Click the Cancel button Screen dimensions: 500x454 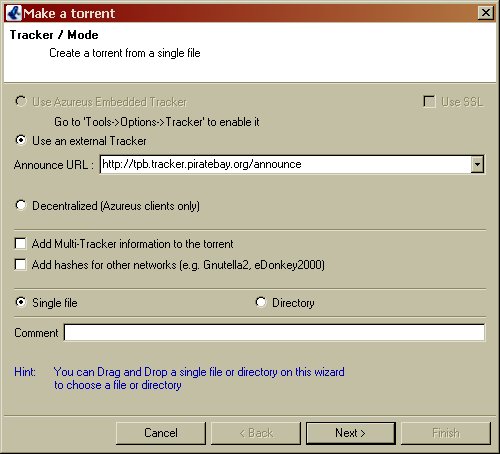(161, 433)
